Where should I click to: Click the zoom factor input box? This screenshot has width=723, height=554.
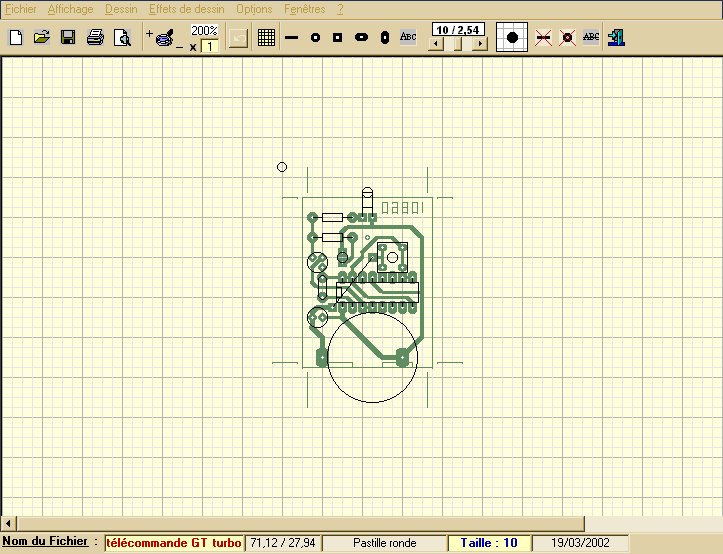(211, 46)
